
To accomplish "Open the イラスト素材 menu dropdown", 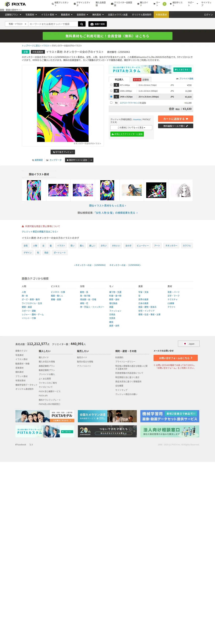I will (x=49, y=15).
